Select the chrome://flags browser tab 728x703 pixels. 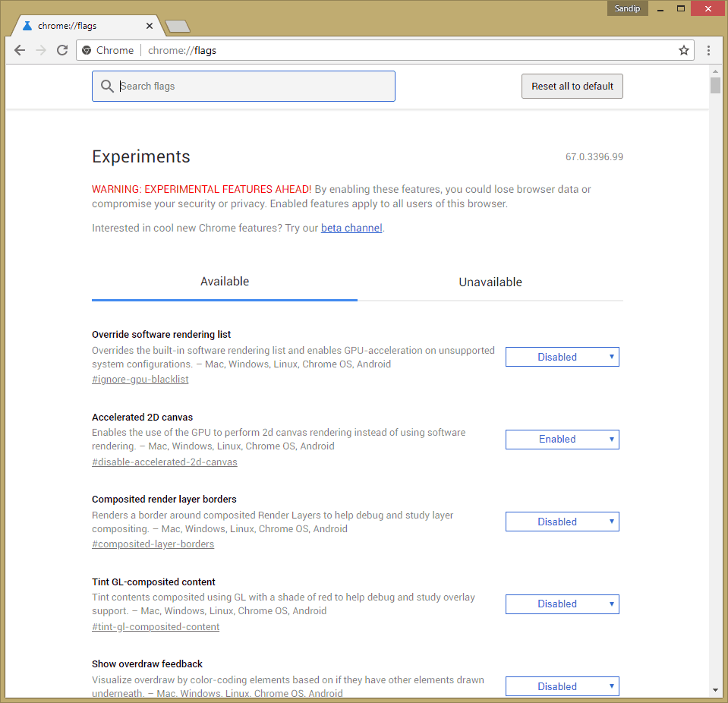click(88, 26)
